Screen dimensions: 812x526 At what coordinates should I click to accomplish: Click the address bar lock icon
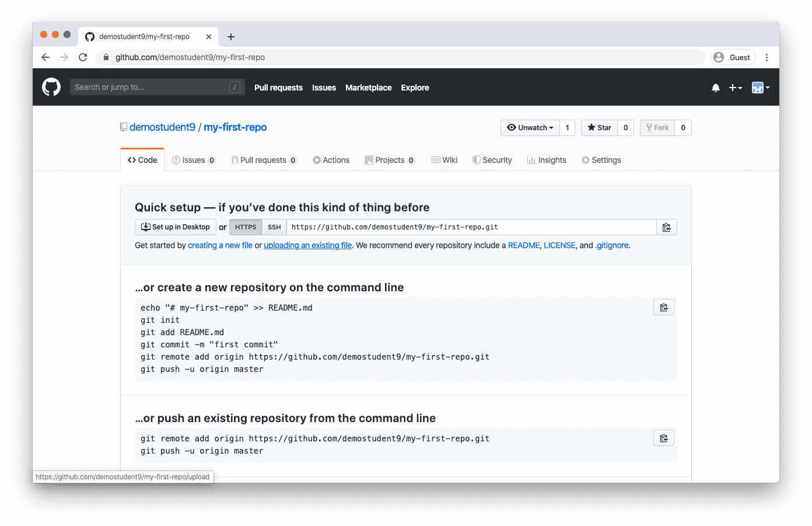pyautogui.click(x=106, y=57)
